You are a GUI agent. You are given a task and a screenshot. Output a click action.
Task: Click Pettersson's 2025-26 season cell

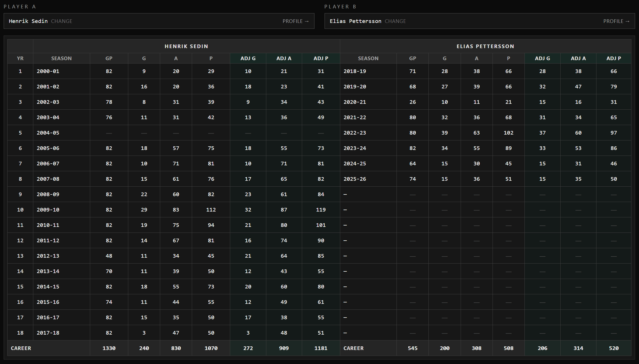[355, 179]
